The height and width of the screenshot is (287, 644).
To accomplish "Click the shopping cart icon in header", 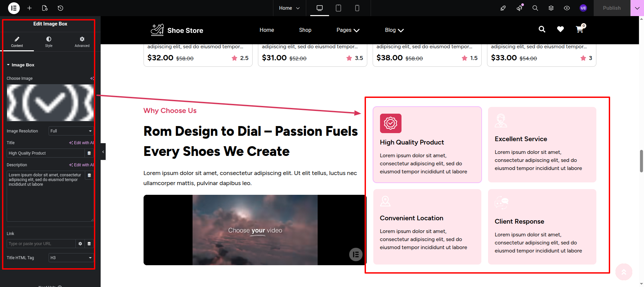I will click(580, 30).
